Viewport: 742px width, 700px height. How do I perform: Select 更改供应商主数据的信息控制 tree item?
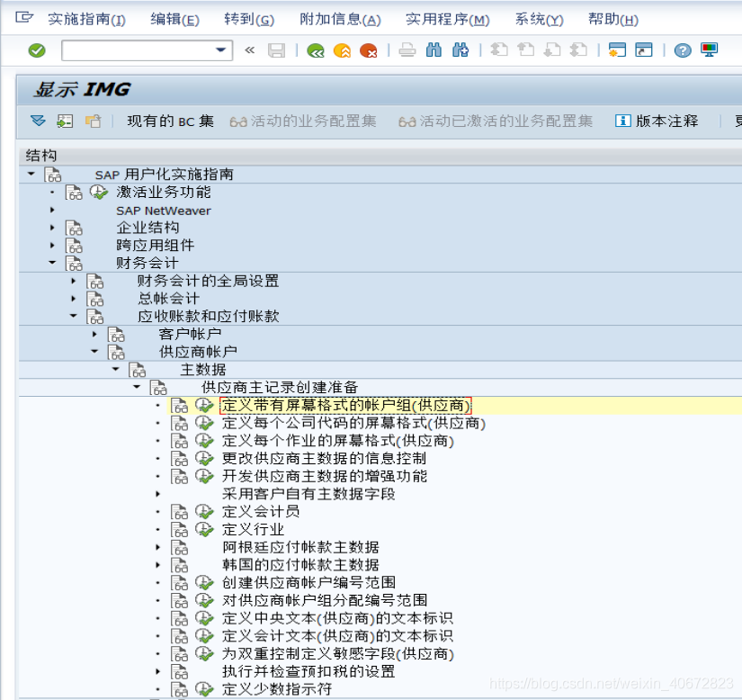click(324, 458)
